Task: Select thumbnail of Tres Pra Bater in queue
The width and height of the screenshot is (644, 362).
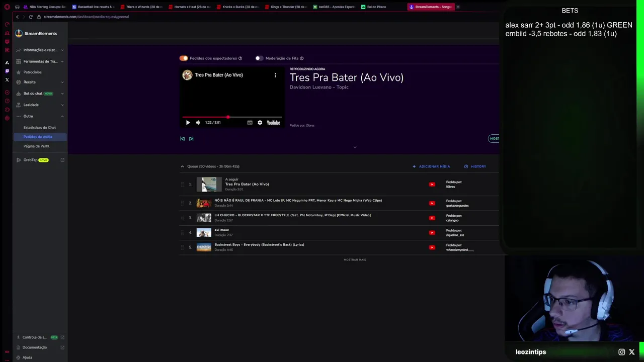Action: 209,185
